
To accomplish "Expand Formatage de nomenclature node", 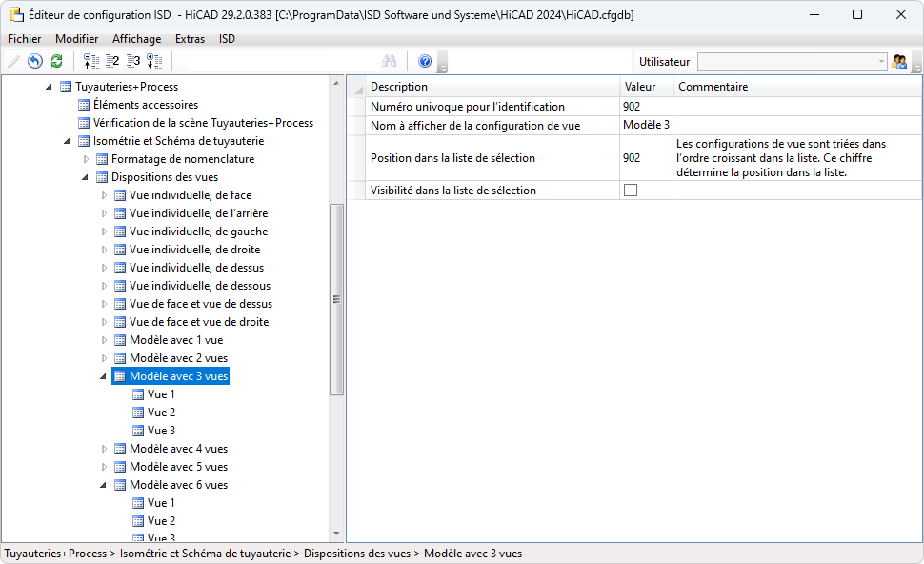I will click(x=86, y=159).
